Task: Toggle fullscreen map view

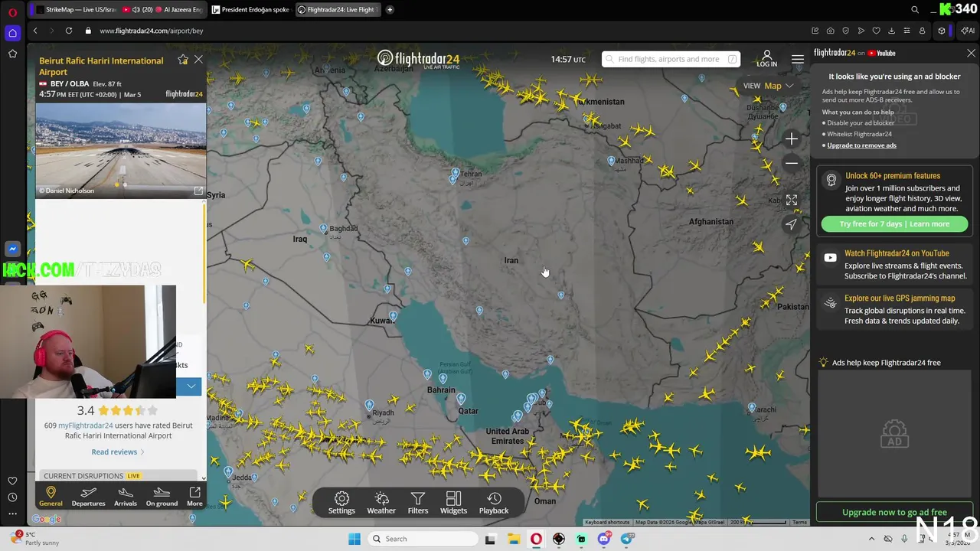Action: (x=792, y=200)
